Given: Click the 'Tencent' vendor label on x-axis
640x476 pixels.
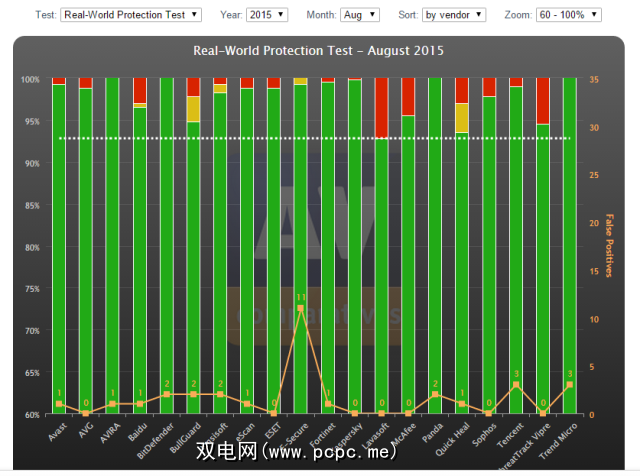Looking at the screenshot, I should 510,435.
